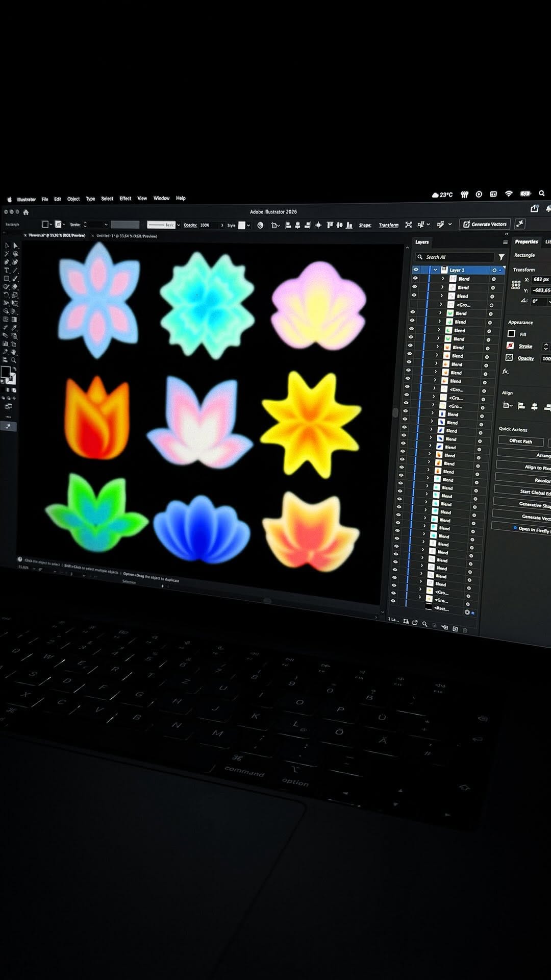Image resolution: width=551 pixels, height=980 pixels.
Task: Open the Opacity arrow in the control bar
Action: pyautogui.click(x=222, y=225)
